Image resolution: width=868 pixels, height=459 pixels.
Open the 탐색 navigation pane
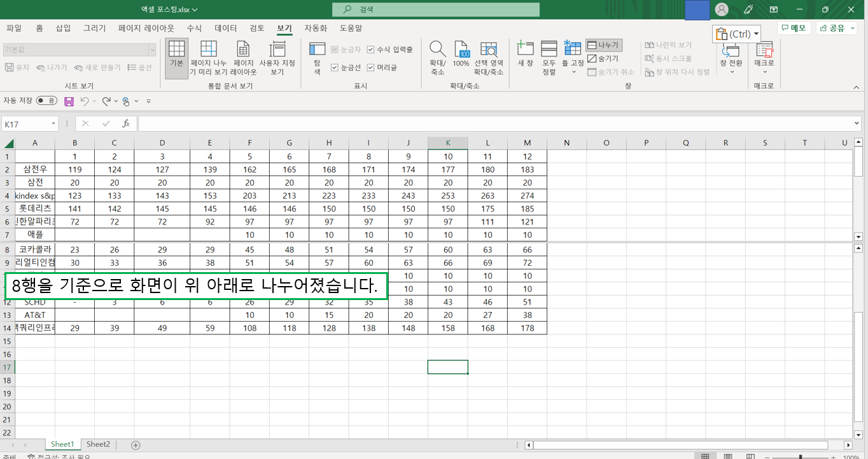pyautogui.click(x=317, y=58)
